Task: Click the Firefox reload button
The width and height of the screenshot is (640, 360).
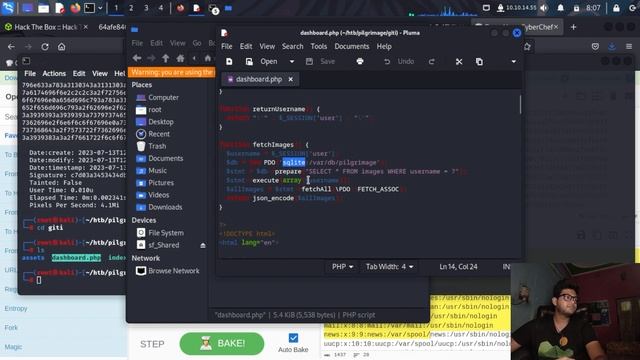Action: (45, 47)
